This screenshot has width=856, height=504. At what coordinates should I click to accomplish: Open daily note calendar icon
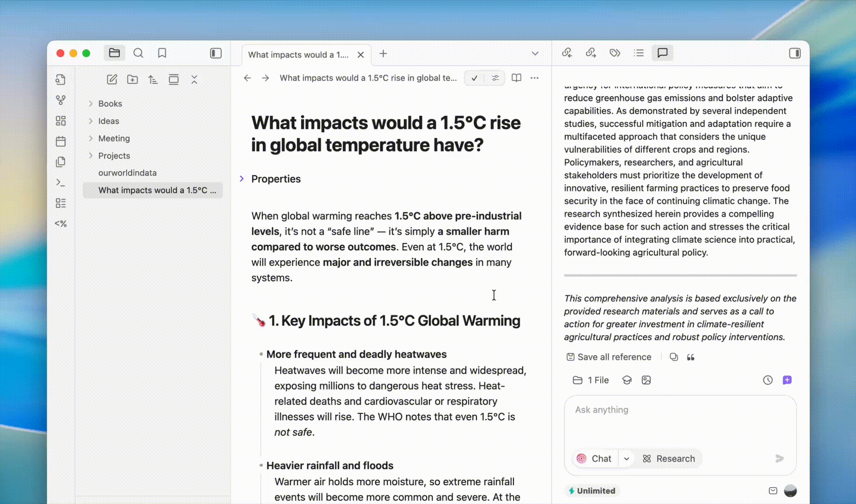pos(61,141)
